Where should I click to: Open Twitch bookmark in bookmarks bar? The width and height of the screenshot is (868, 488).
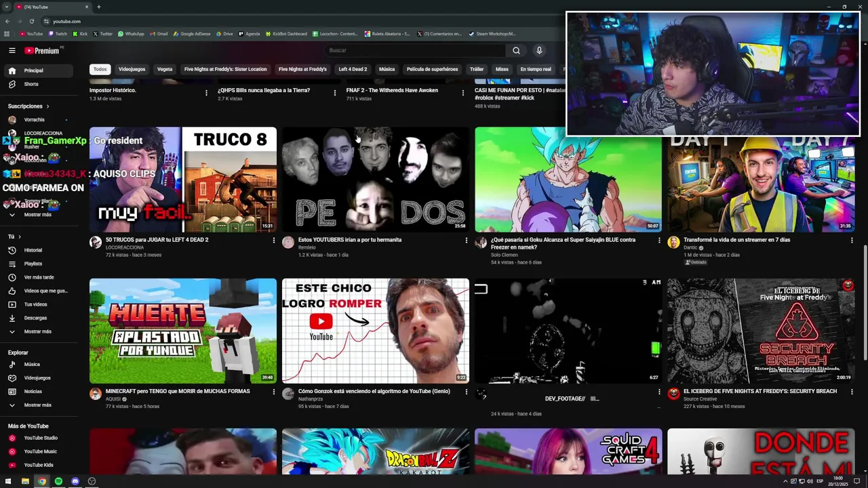pyautogui.click(x=57, y=34)
